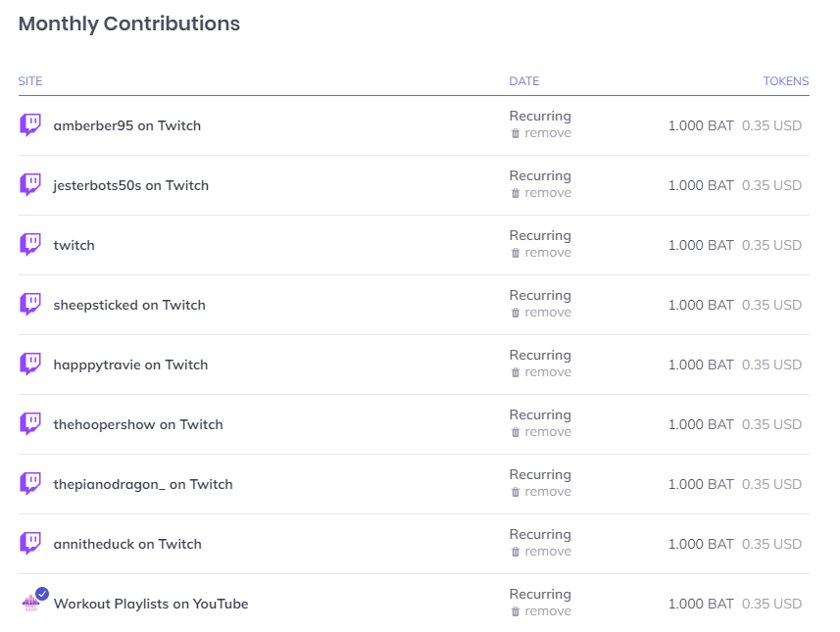Click the Workout Playlists channel avatar
Screen dimensions: 840x632
[30, 604]
